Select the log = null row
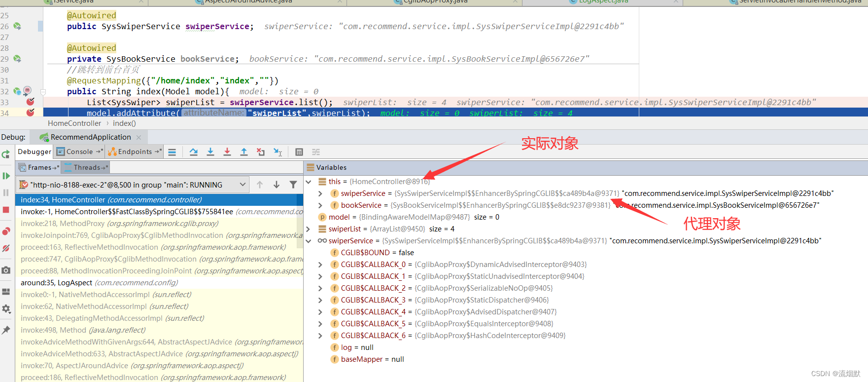 pyautogui.click(x=586, y=347)
